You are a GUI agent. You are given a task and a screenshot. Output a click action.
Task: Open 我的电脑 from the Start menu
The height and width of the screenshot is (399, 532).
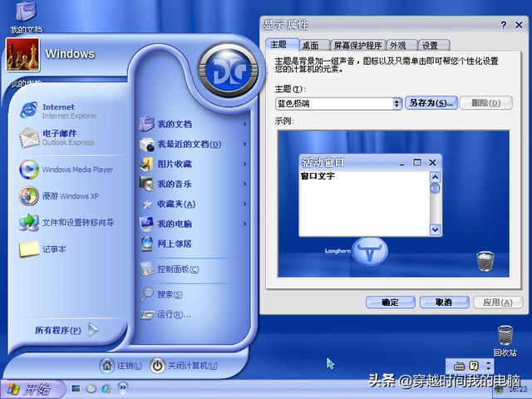point(166,224)
